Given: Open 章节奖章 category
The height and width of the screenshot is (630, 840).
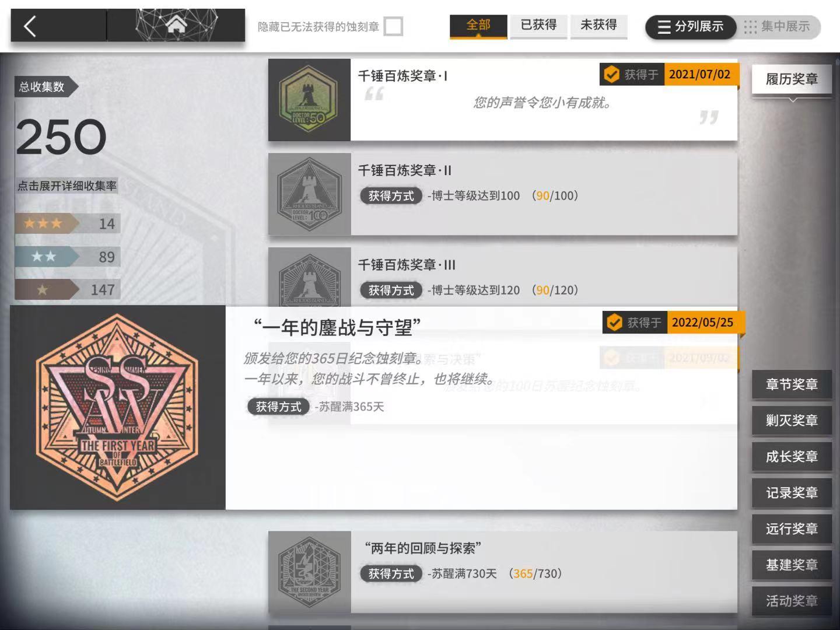Looking at the screenshot, I should click(x=792, y=384).
